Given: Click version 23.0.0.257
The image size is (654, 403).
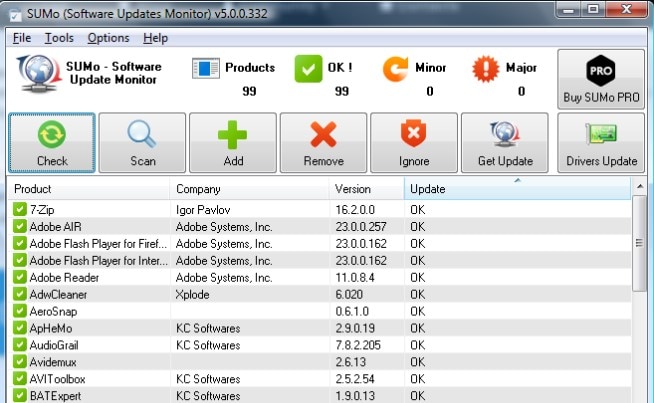Looking at the screenshot, I should click(361, 227).
